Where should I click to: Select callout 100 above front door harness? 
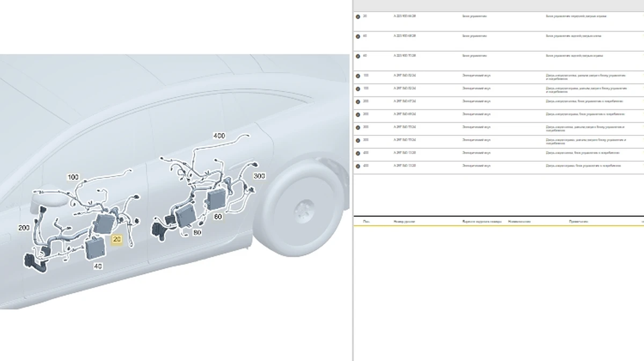(73, 177)
